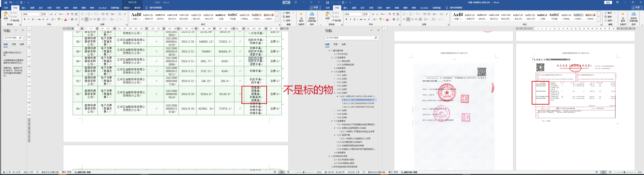The image size is (644, 175).
Task: Expand styles gallery in left 文档1 window
Action: 277,16
